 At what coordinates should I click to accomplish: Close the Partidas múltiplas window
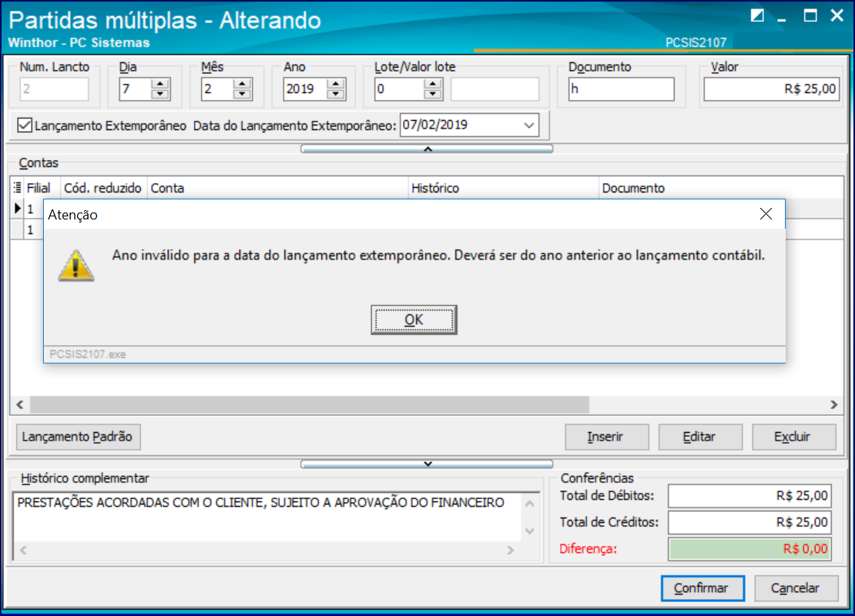tap(837, 15)
